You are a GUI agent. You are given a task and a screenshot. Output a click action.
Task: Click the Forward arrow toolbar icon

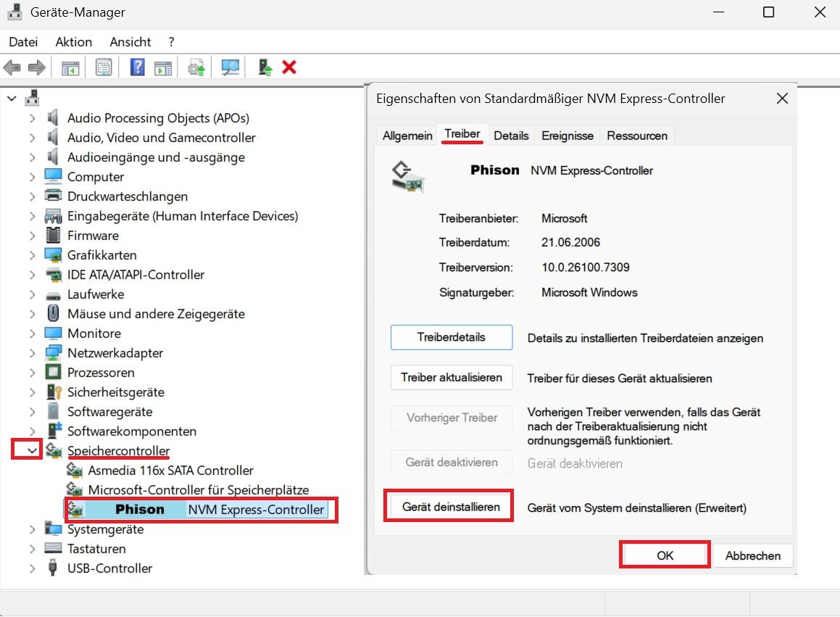click(36, 67)
